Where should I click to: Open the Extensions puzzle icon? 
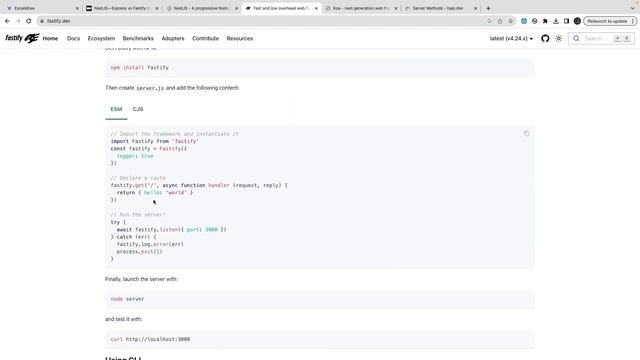(545, 21)
